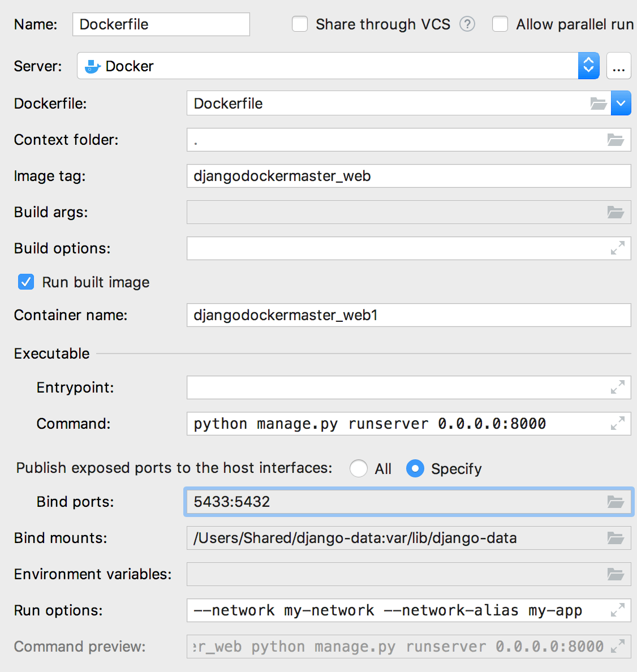
Task: Click the Build args field
Action: [409, 212]
